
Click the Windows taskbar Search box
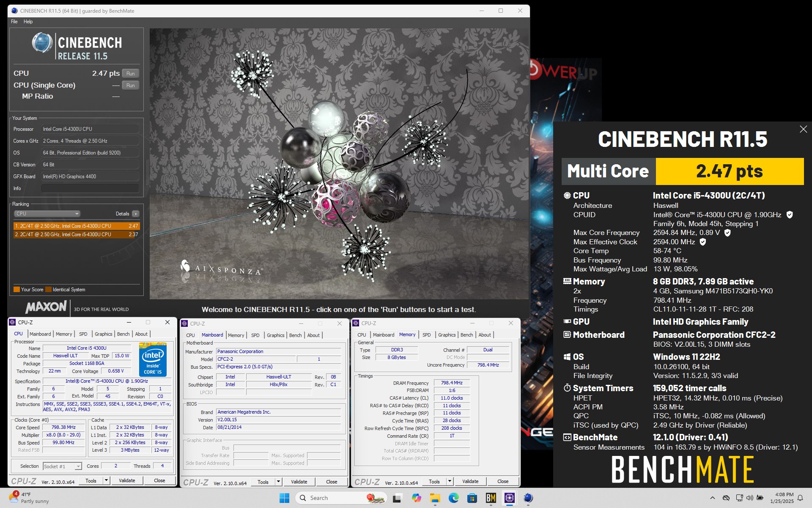[x=340, y=498]
